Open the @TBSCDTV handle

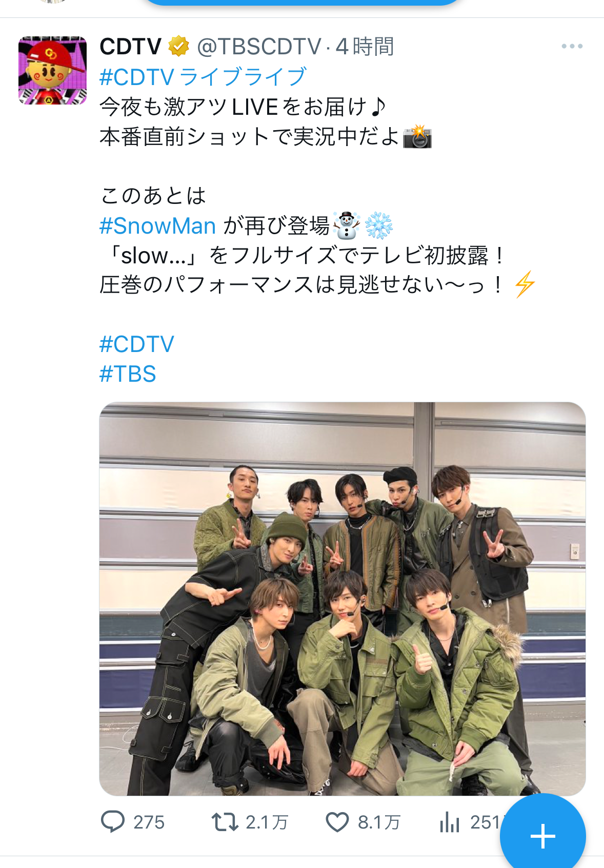click(259, 47)
